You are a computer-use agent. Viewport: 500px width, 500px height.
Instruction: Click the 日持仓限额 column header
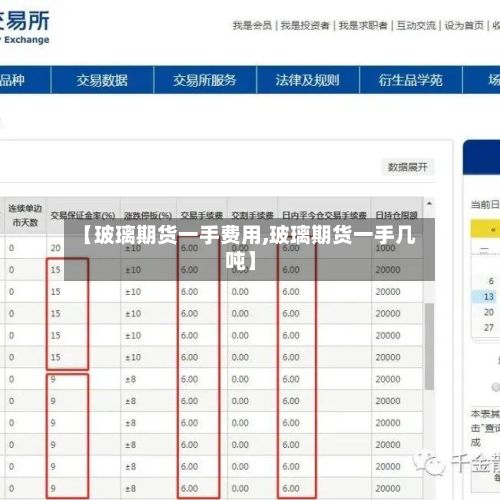click(397, 215)
